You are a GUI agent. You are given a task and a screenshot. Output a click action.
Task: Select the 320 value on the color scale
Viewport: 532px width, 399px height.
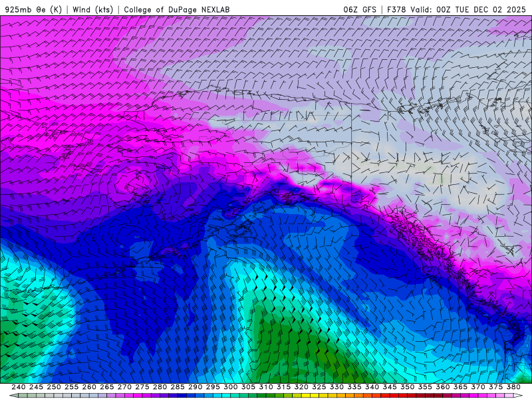301,387
